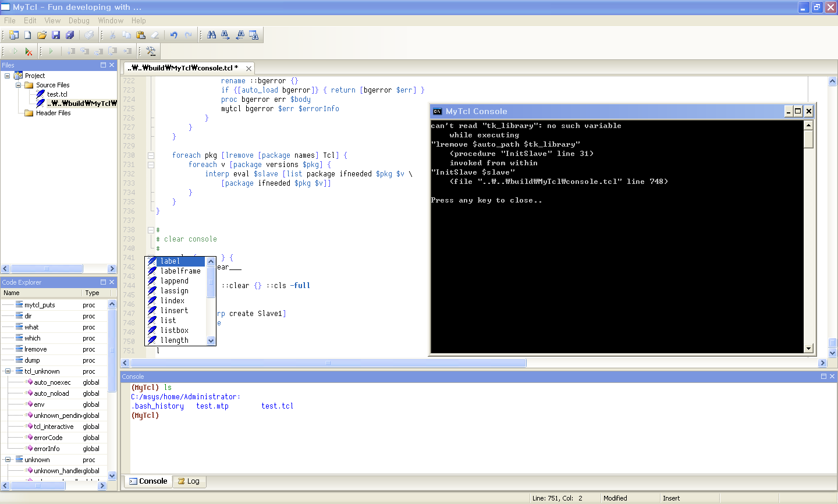The width and height of the screenshot is (838, 504).
Task: Click the Cut scissors icon
Action: (112, 35)
